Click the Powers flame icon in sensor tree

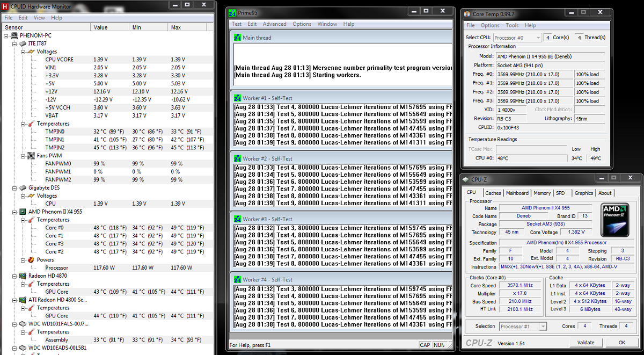coord(31,259)
